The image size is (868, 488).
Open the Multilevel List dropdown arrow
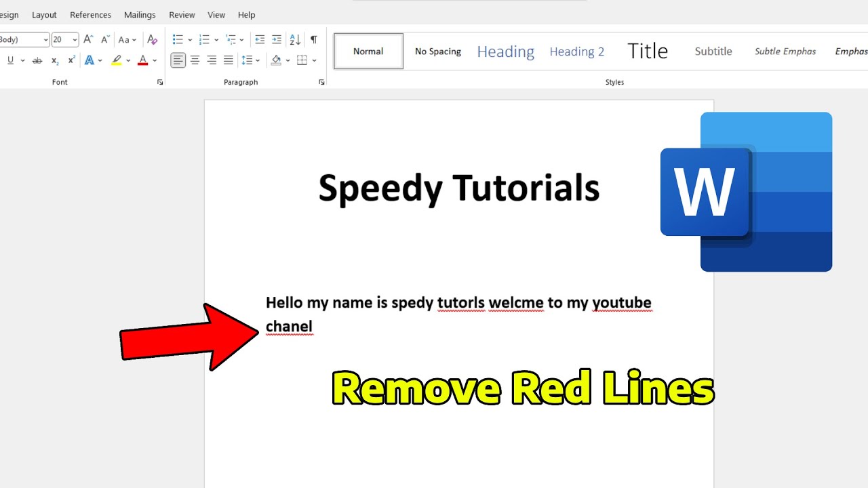point(242,39)
